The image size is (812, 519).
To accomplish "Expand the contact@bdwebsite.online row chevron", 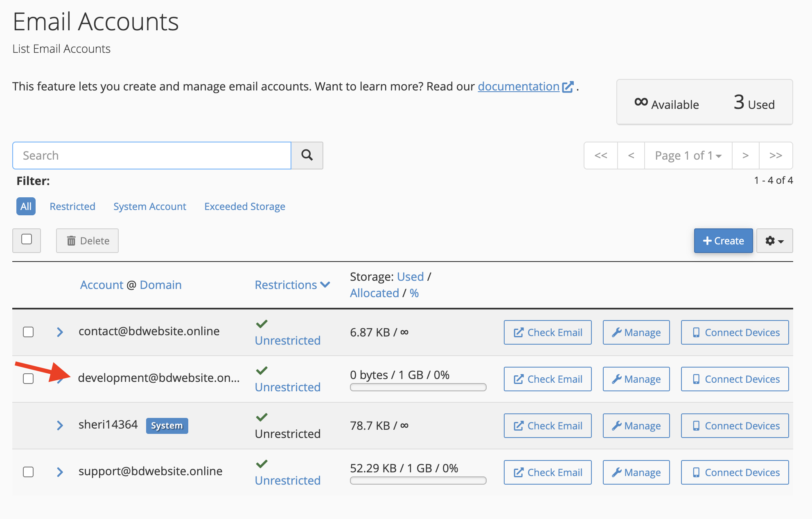I will click(60, 332).
